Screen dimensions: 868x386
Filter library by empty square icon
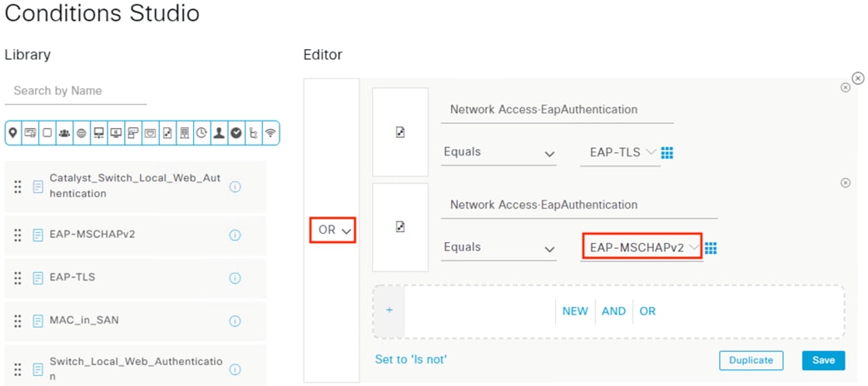pyautogui.click(x=47, y=133)
